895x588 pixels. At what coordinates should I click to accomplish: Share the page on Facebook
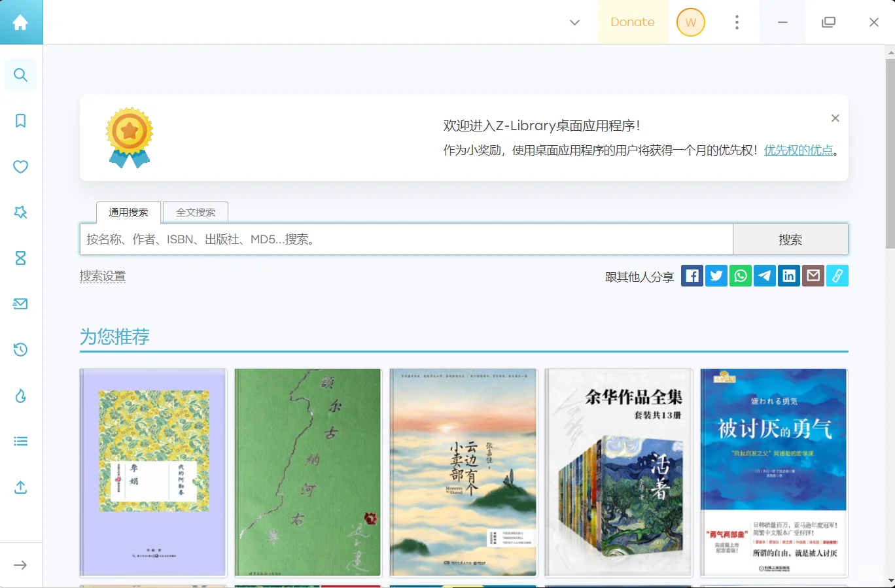pos(692,275)
